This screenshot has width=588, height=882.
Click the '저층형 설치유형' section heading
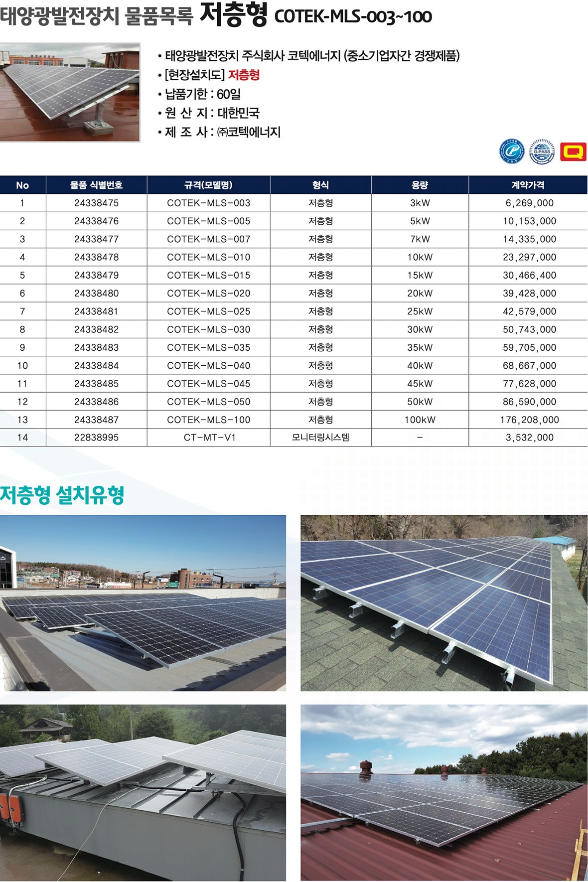click(x=62, y=495)
